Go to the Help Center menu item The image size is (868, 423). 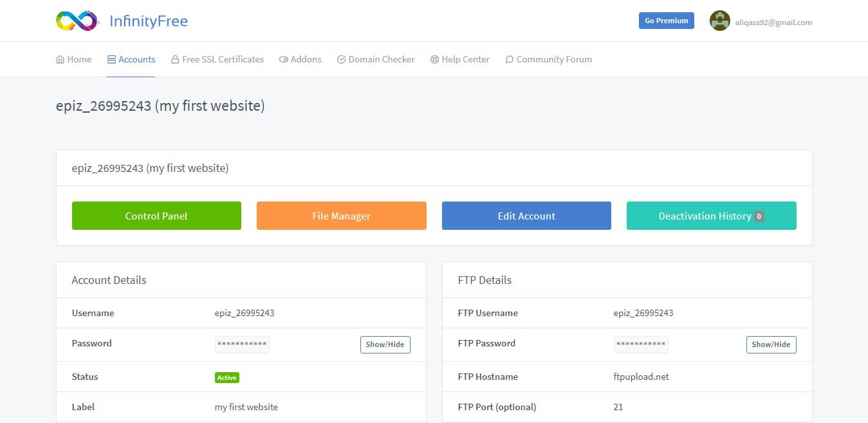465,59
